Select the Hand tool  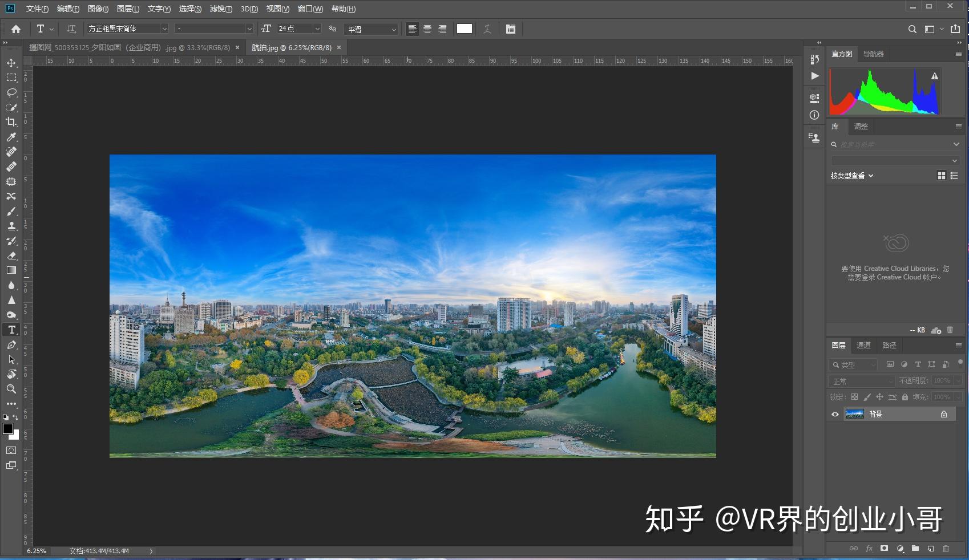[x=11, y=374]
